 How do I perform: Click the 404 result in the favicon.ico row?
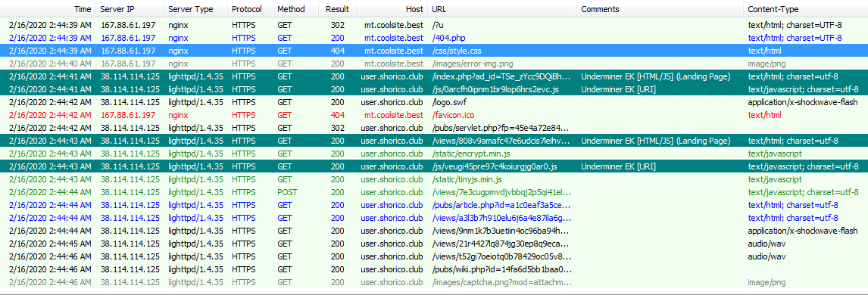tap(337, 115)
